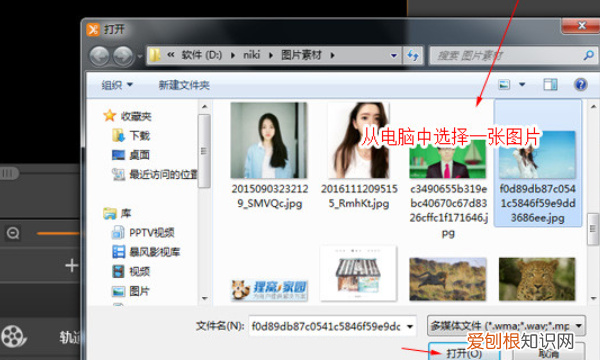Expand the arrow after 软件 (D:) in the path
600x360 pixels.
coord(233,55)
